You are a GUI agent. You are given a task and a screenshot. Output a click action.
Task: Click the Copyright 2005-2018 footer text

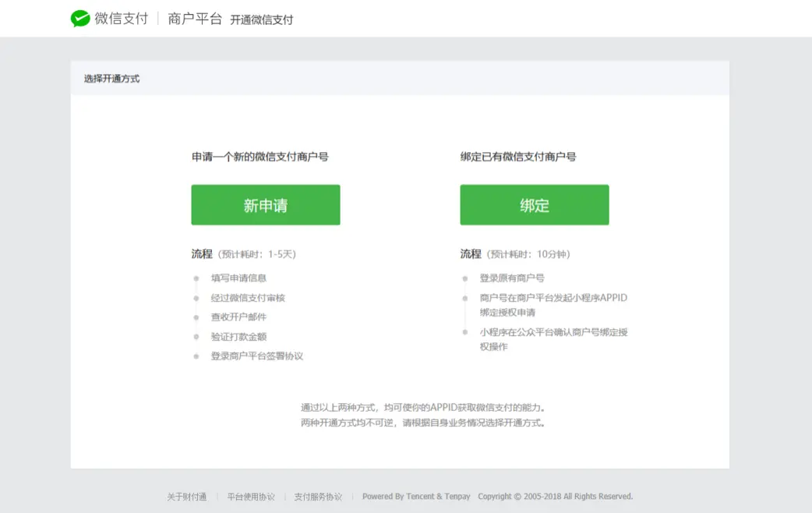555,497
